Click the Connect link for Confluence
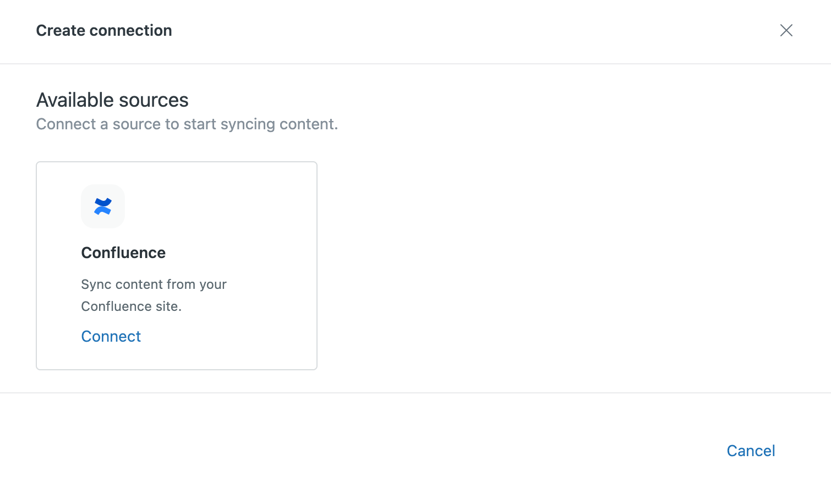 pos(111,336)
